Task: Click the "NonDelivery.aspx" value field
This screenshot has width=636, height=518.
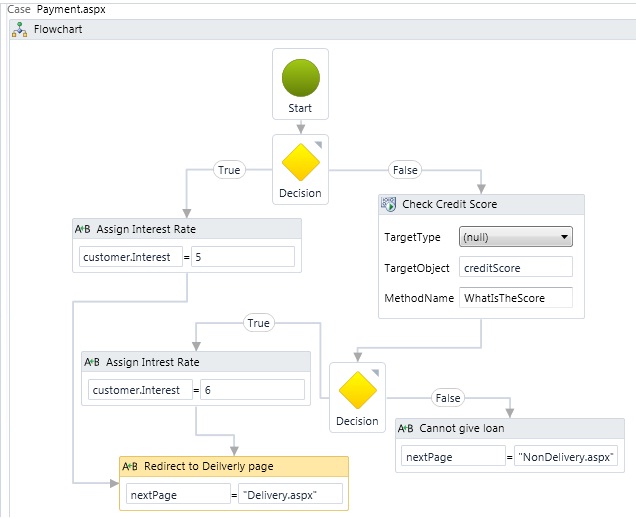Action: point(567,456)
